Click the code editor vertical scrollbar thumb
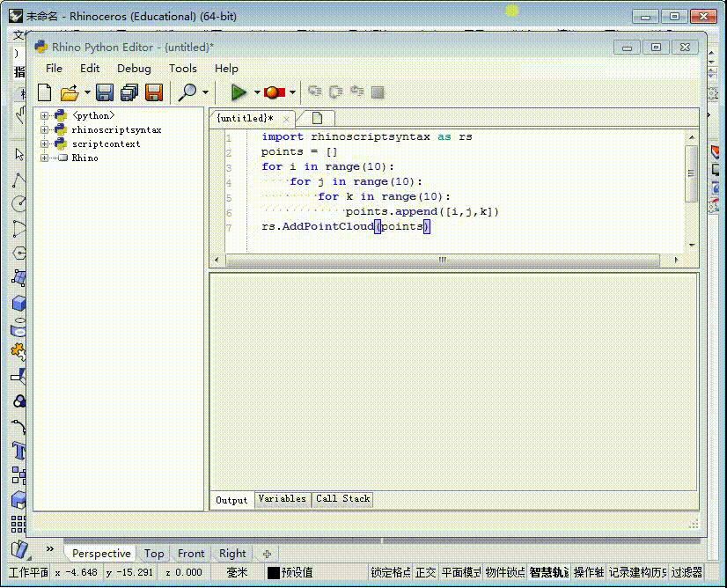727x588 pixels. (691, 174)
